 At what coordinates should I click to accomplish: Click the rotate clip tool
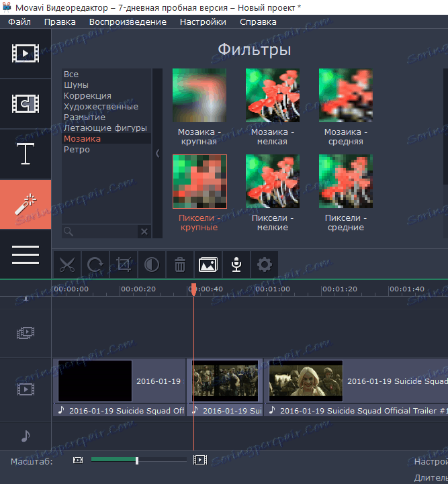pos(95,265)
